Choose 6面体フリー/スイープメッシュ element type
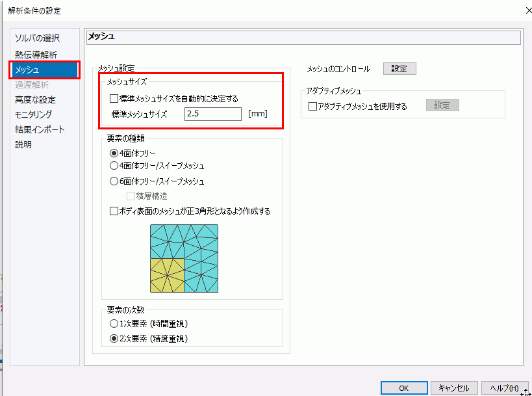This screenshot has width=532, height=396. 114,181
